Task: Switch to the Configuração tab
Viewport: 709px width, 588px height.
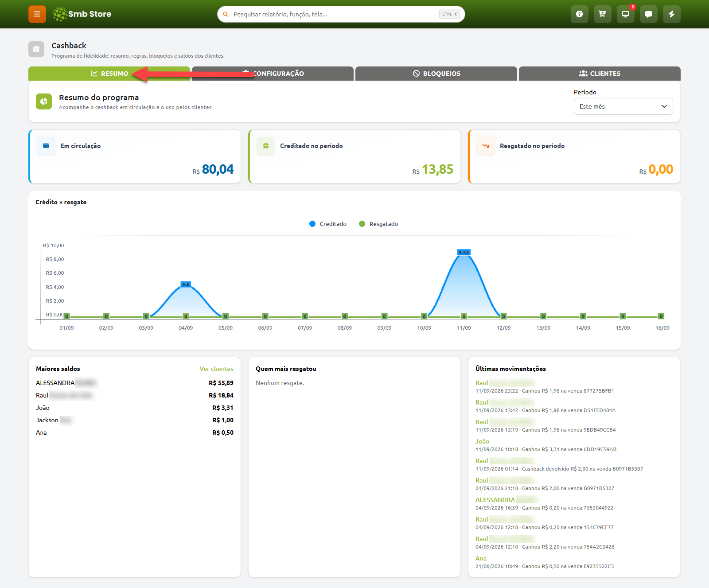Action: 273,74
